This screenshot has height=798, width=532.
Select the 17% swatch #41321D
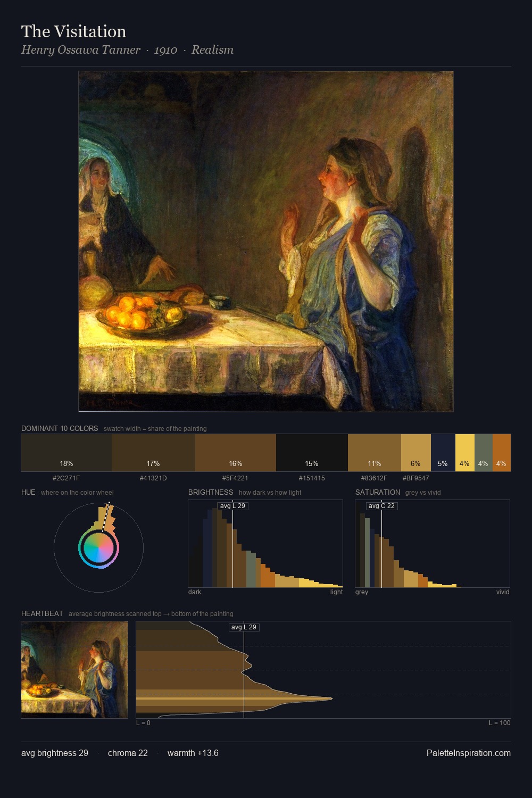tap(153, 453)
